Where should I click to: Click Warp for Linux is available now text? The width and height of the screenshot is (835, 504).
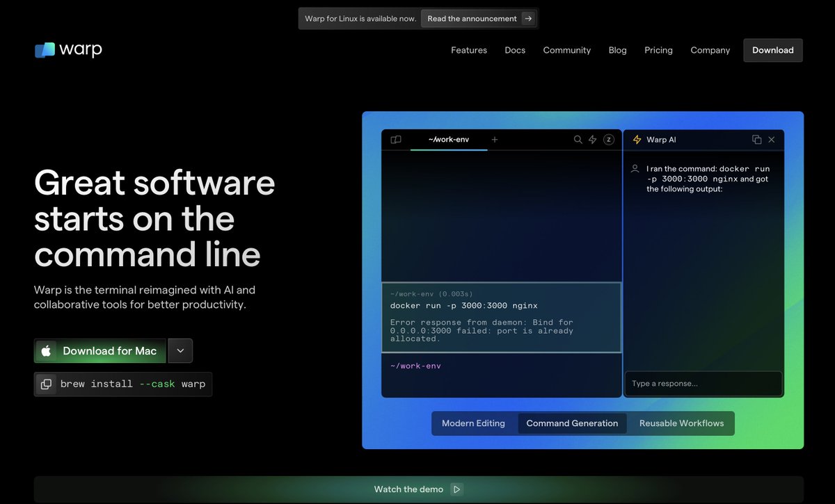360,19
